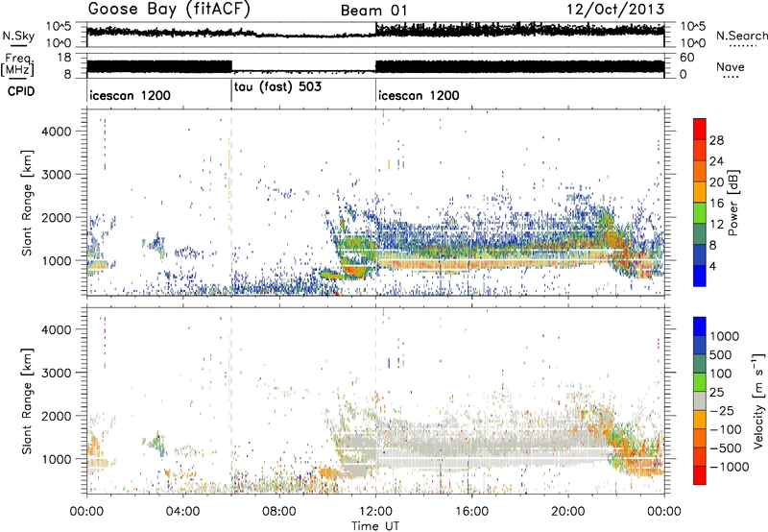Click the grey band of Velocity colorbar

pyautogui.click(x=700, y=401)
